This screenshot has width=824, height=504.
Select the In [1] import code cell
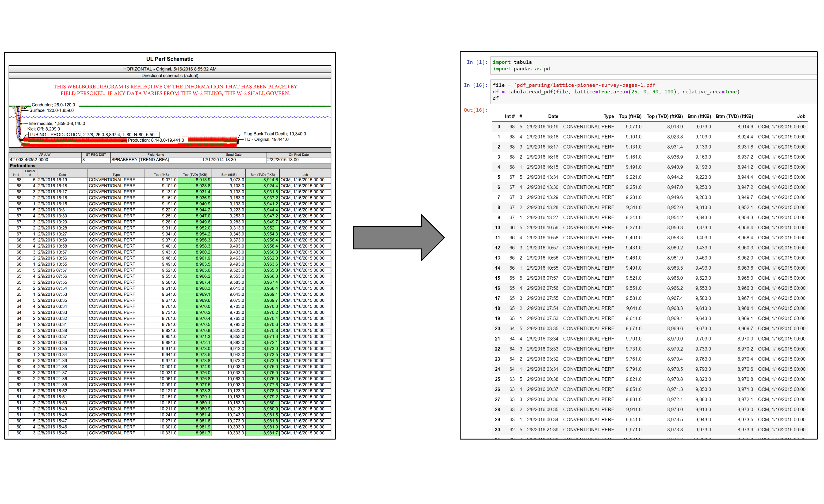pos(653,65)
